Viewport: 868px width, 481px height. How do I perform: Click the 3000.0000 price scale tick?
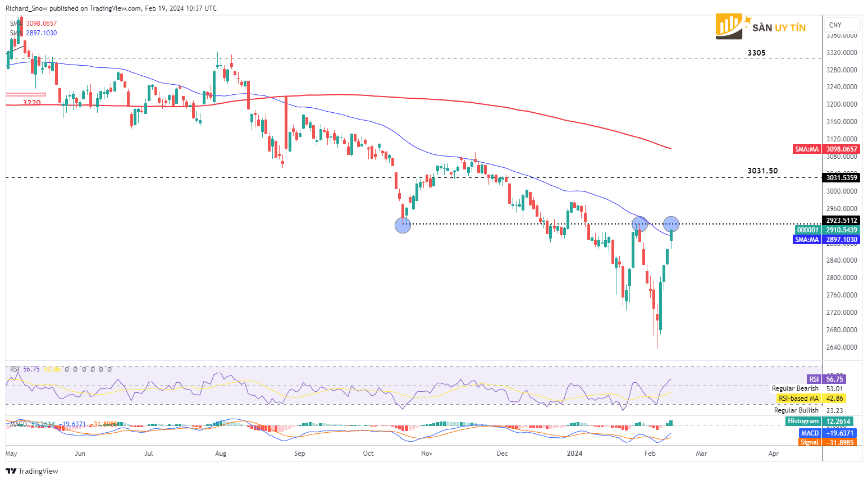pos(842,191)
